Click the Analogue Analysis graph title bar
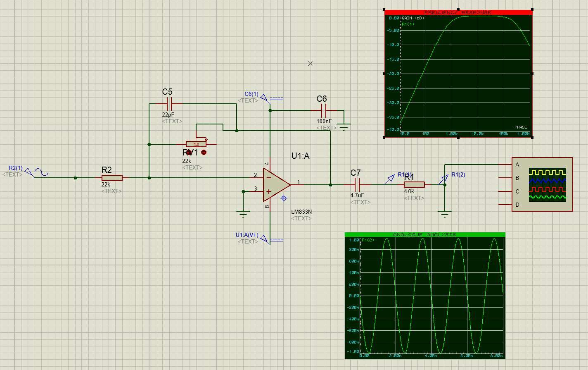Viewport: 588px width, 370px height. click(424, 234)
